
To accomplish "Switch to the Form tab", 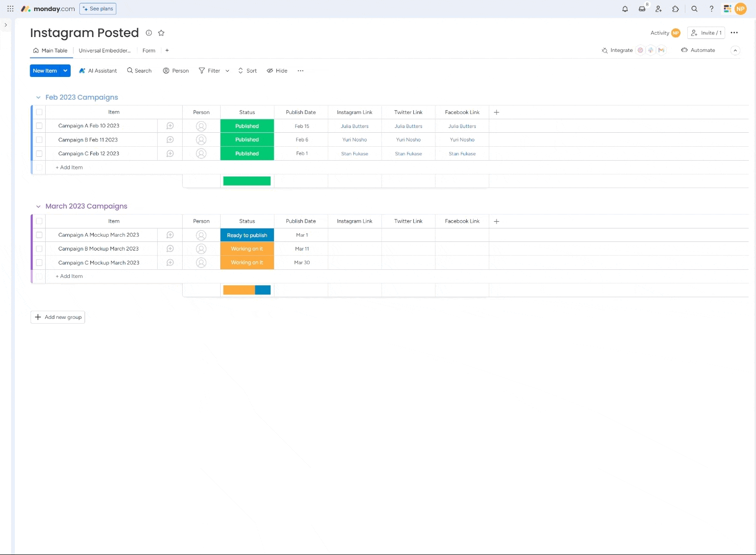I will tap(149, 50).
